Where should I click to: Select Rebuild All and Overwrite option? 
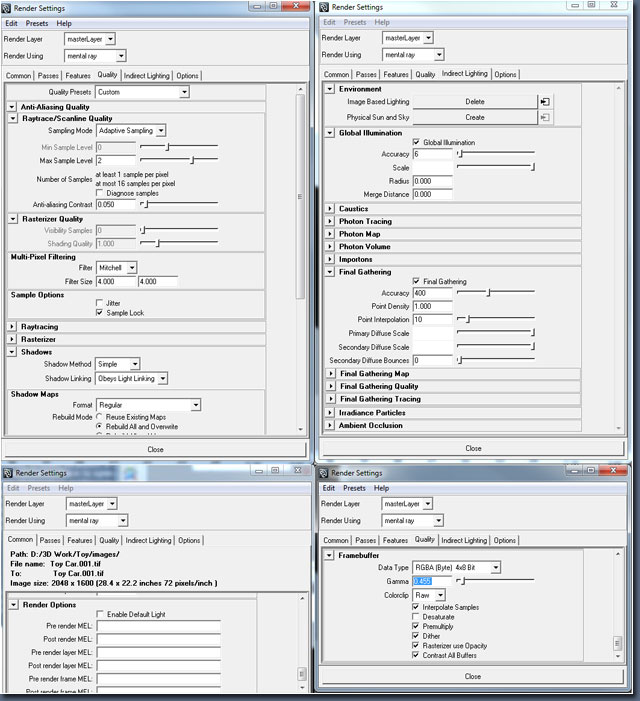100,427
